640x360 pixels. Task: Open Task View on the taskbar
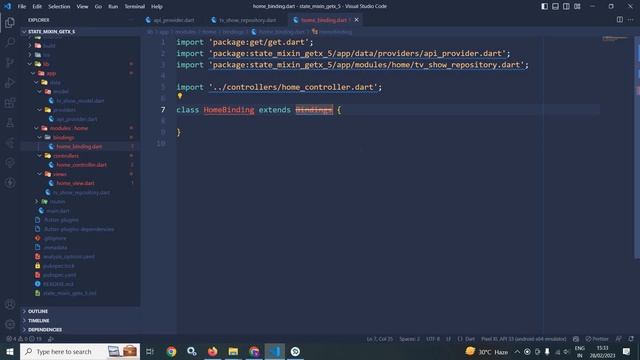[x=150, y=351]
